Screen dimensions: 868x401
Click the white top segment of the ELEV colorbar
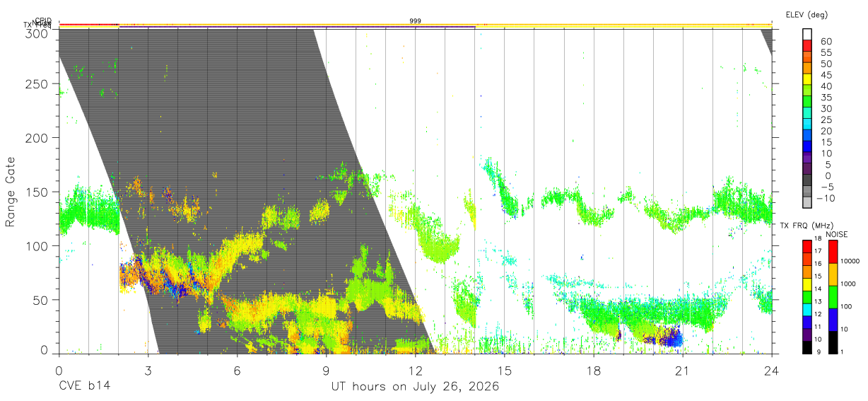point(807,35)
